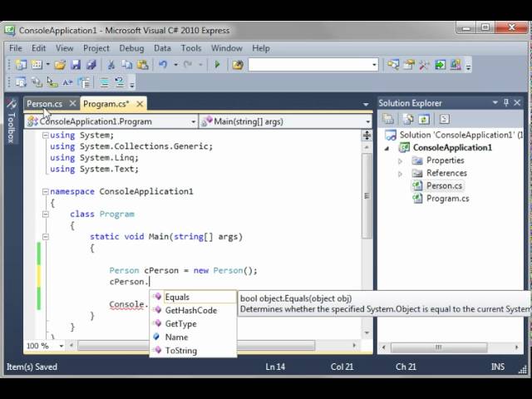Click the Start Page green arrow icon

pos(440,65)
